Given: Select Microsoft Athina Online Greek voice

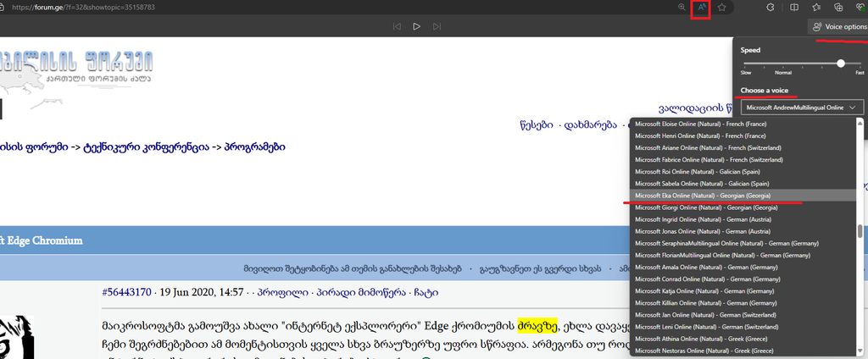Looking at the screenshot, I should pos(744,339).
